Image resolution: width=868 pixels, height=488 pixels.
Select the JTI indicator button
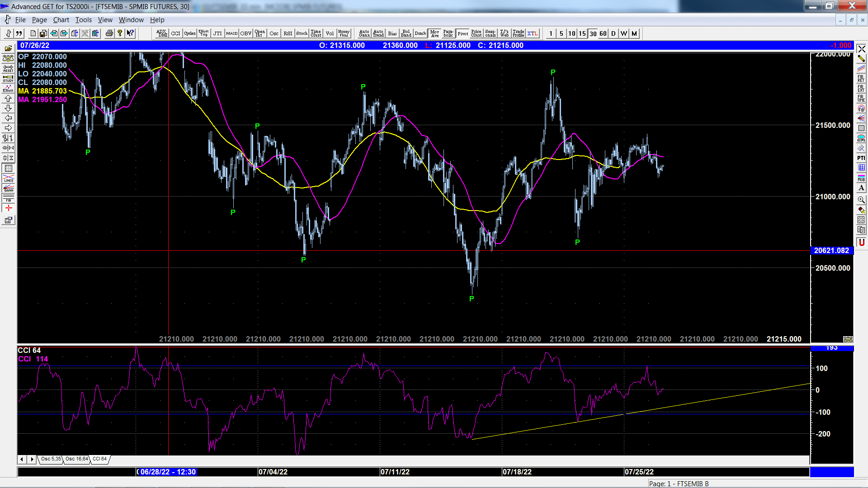click(217, 33)
